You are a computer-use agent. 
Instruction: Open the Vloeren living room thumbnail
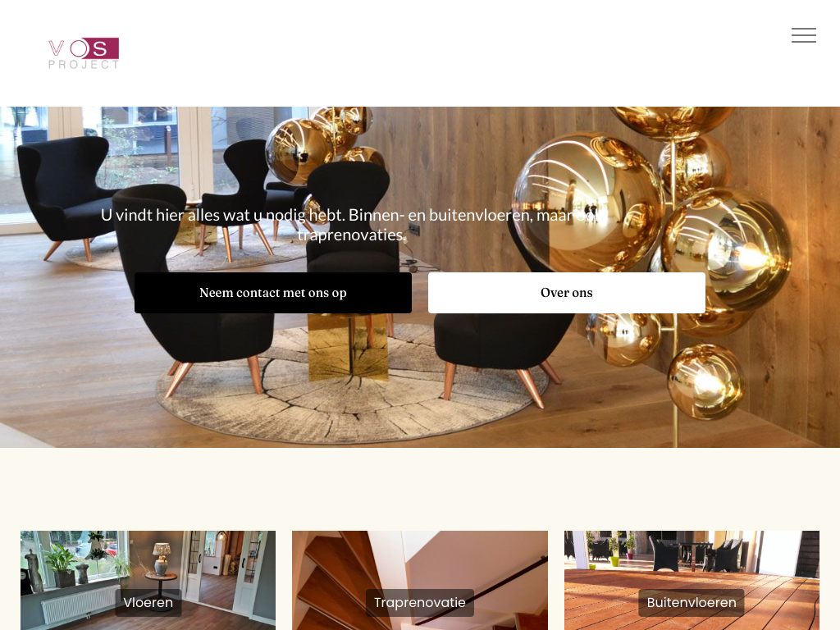pos(148,580)
